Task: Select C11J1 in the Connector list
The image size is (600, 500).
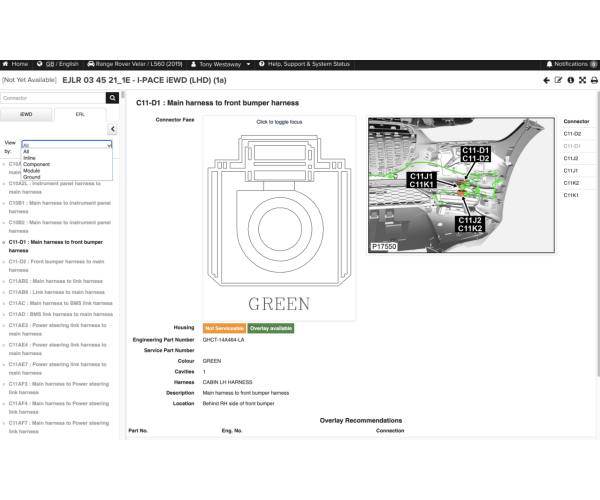Action: [570, 171]
